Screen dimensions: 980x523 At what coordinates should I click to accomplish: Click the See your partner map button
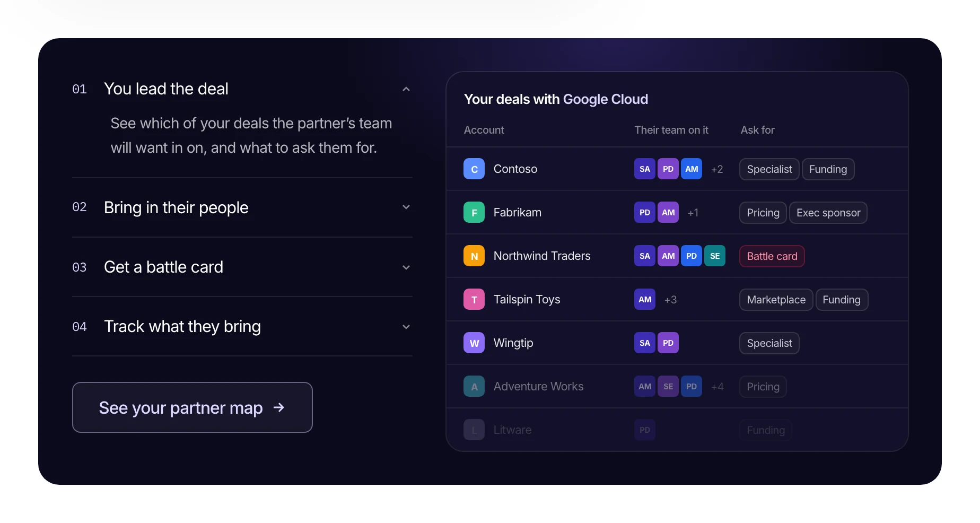point(192,407)
